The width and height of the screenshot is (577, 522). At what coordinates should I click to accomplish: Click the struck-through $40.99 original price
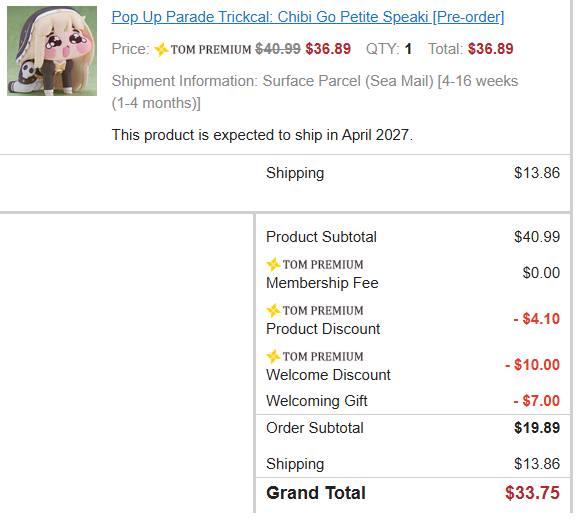278,49
